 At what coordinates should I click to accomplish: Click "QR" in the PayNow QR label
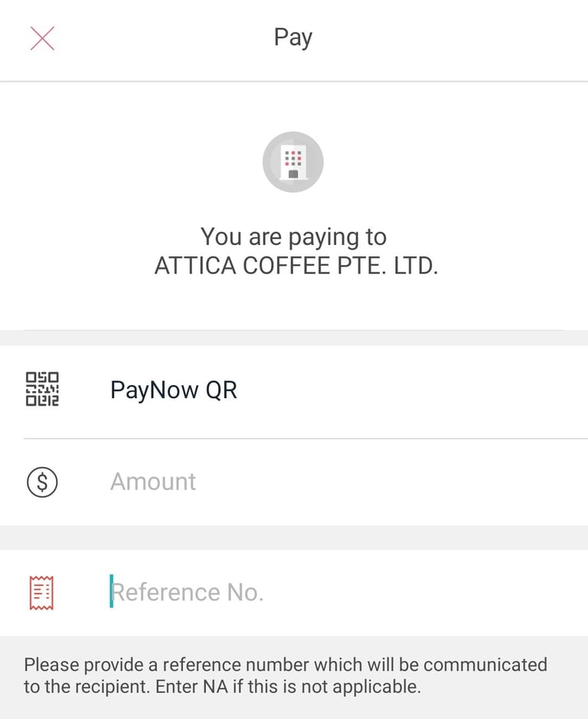(221, 390)
